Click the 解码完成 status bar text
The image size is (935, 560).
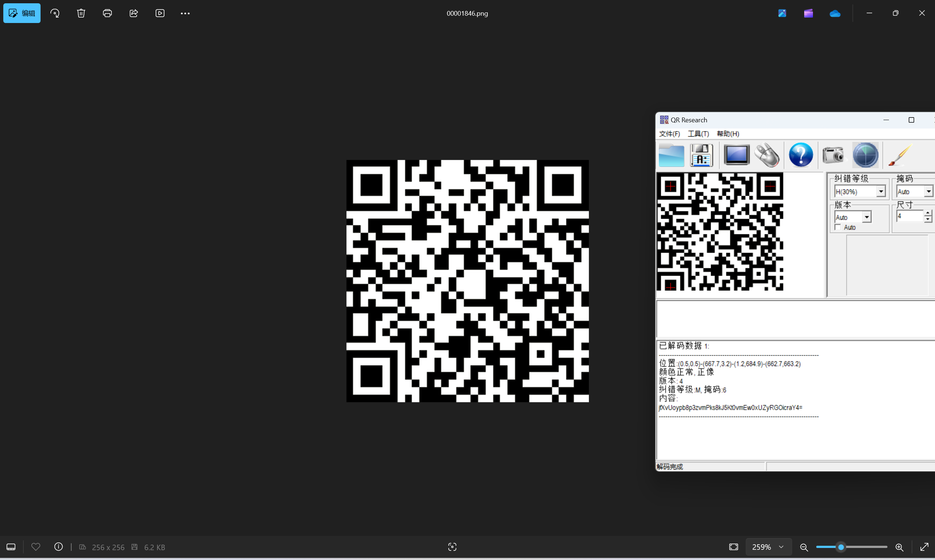point(669,467)
